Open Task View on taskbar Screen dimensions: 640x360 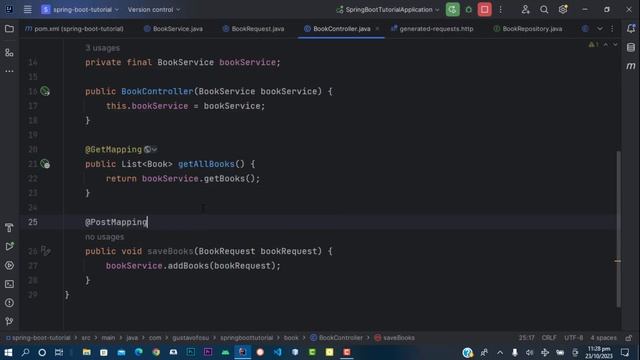pyautogui.click(x=59, y=352)
